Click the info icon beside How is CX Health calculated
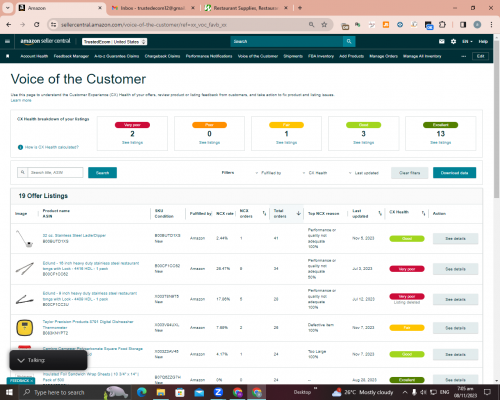Image resolution: width=500 pixels, height=400 pixels. tap(20, 147)
